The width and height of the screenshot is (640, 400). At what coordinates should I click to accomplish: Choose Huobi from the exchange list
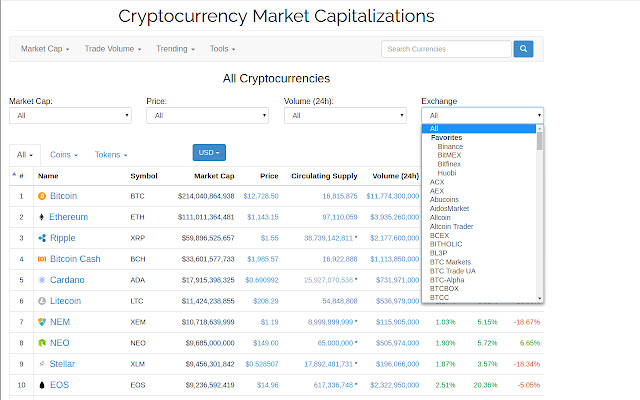pyautogui.click(x=447, y=173)
